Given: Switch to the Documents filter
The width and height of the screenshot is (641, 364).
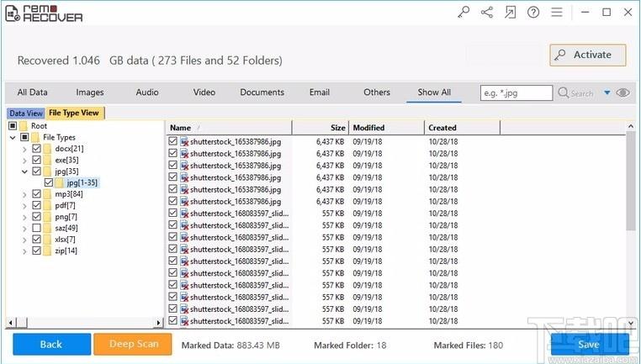Looking at the screenshot, I should tap(262, 92).
